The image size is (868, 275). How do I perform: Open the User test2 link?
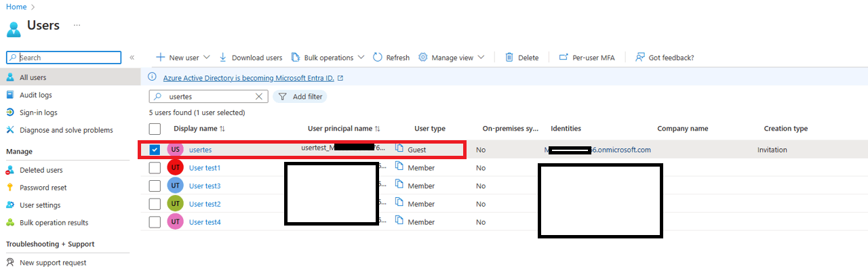coord(205,204)
